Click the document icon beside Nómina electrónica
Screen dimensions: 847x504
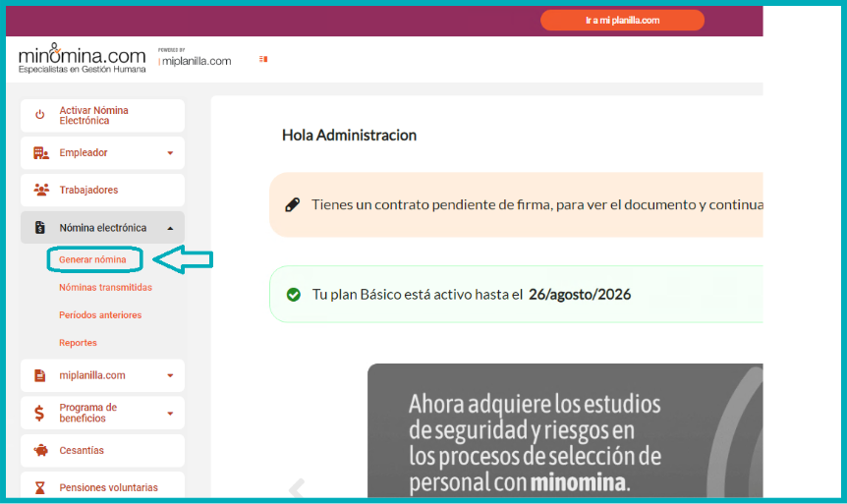pos(40,228)
